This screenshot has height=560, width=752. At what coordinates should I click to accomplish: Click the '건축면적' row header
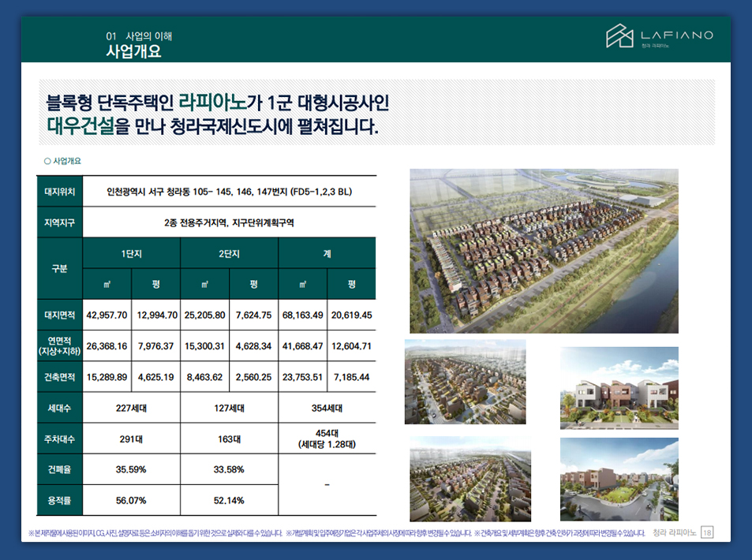pos(60,377)
